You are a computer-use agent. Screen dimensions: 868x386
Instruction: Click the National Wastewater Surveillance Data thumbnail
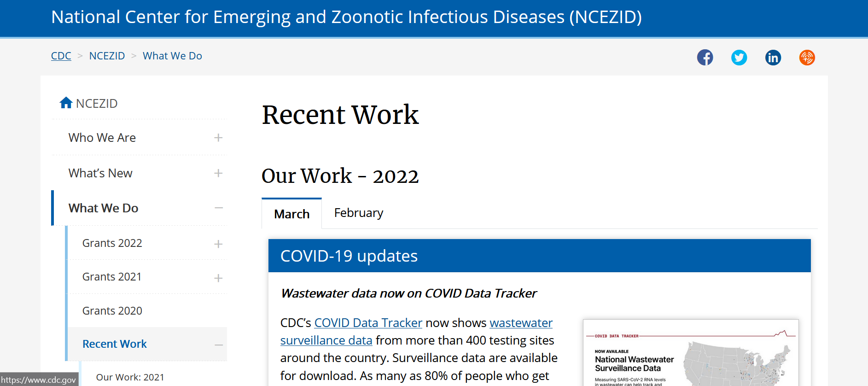[690, 353]
